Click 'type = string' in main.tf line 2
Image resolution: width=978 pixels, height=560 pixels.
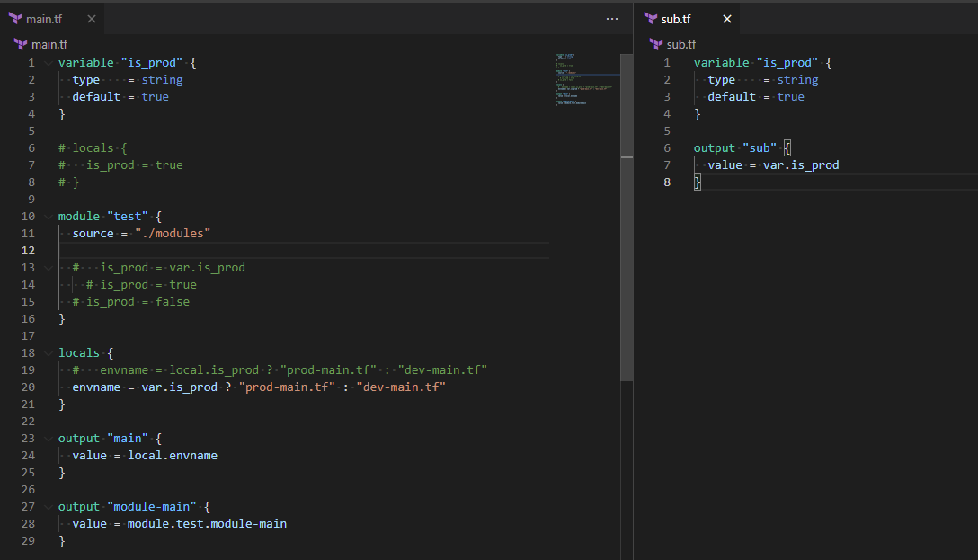coord(128,80)
